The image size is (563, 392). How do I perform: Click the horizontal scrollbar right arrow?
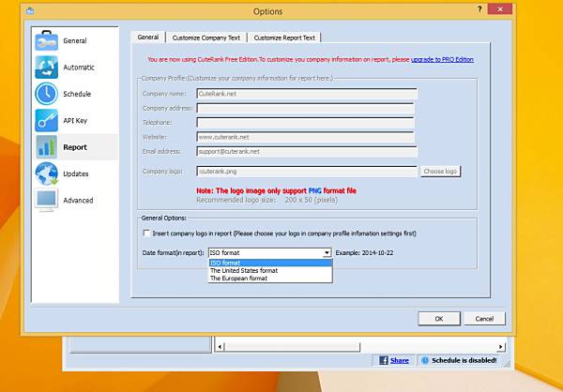pos(500,347)
